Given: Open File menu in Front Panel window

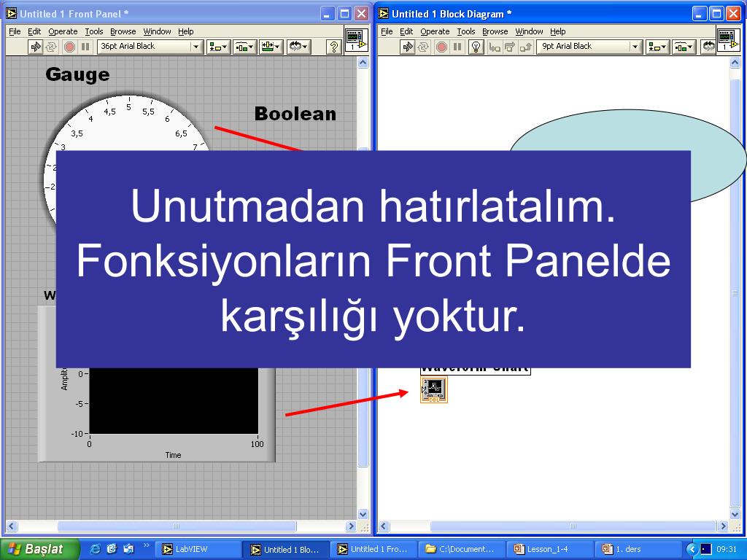Looking at the screenshot, I should click(15, 31).
